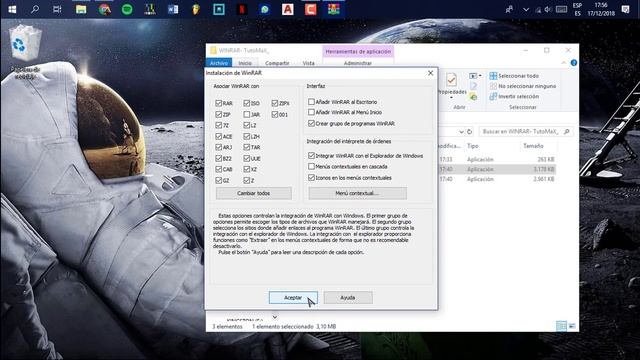Expand the Propiedades dropdown arrow
Screen dimensions: 640x360
coord(451,98)
